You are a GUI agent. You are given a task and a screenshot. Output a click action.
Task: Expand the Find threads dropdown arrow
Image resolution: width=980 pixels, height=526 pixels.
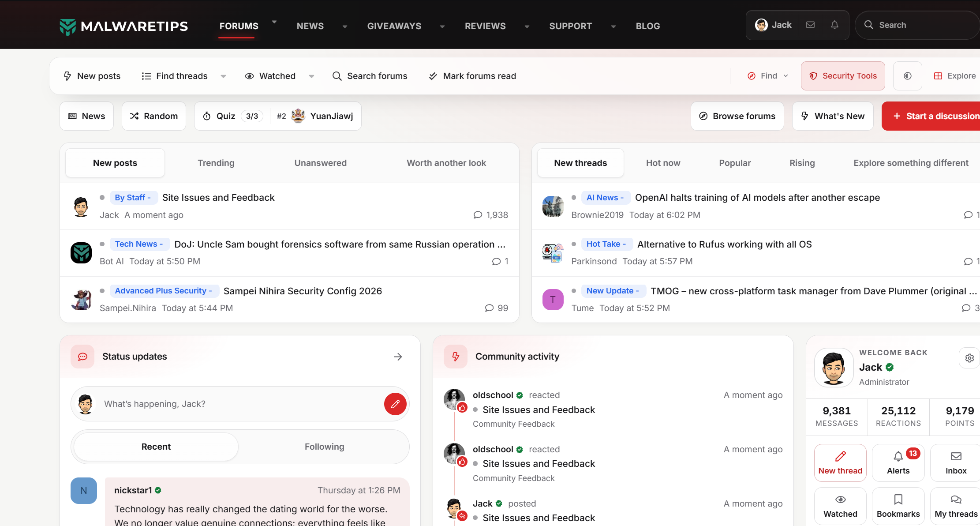tap(223, 76)
